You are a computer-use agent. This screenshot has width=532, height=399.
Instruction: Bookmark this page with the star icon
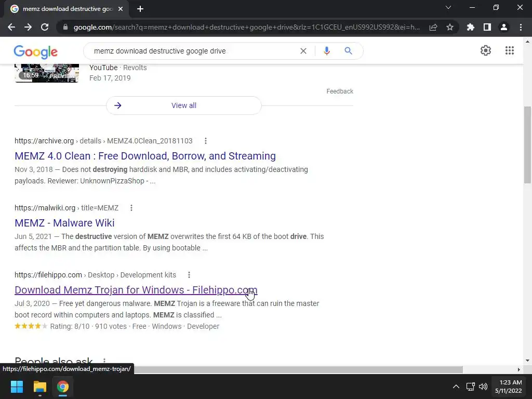click(450, 27)
